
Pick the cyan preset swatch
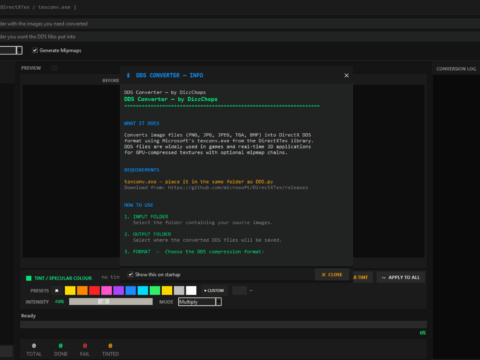143,291
